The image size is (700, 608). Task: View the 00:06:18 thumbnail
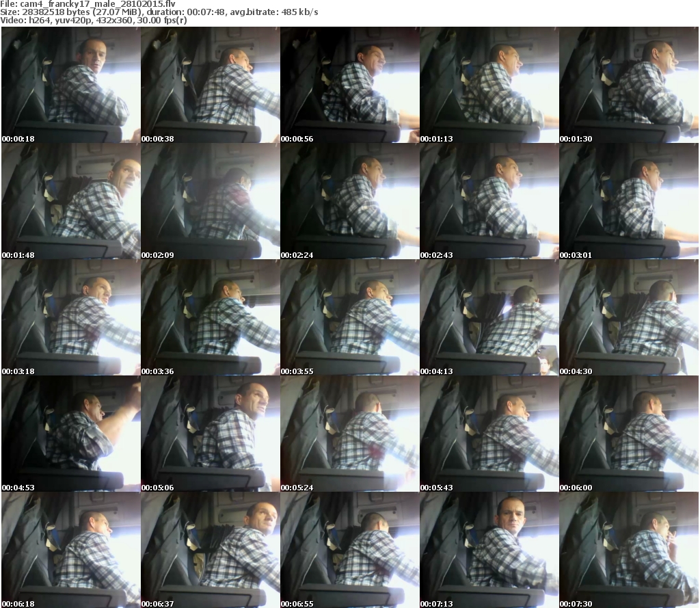pos(71,550)
